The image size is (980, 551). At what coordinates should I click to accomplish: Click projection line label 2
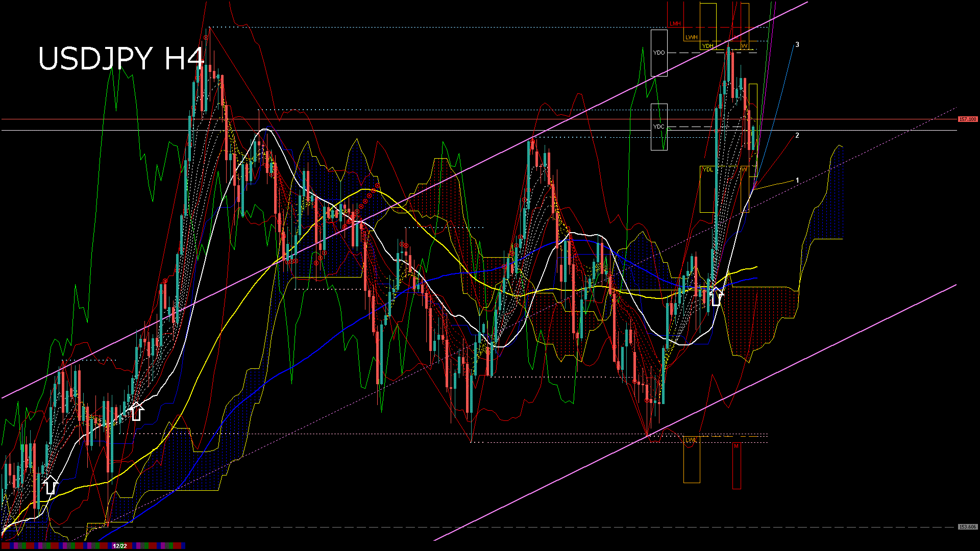click(x=797, y=136)
